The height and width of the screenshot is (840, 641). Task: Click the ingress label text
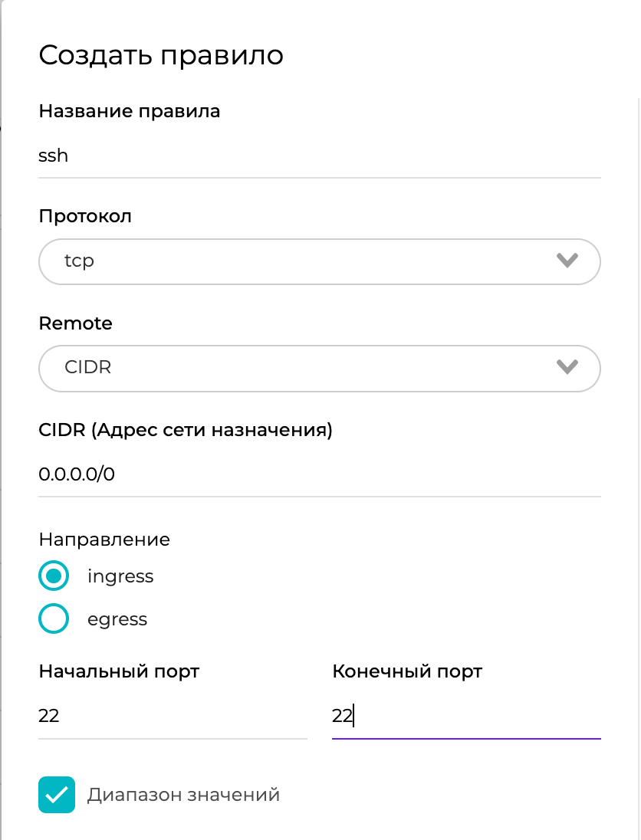pos(120,576)
